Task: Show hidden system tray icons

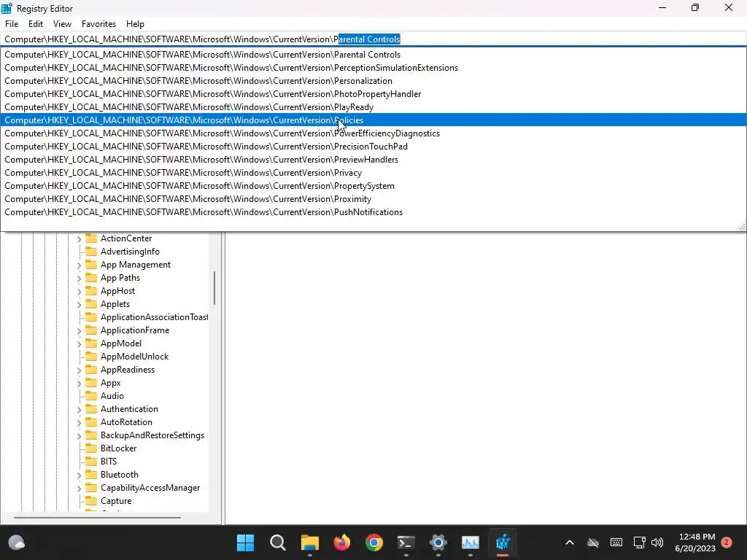Action: [569, 542]
